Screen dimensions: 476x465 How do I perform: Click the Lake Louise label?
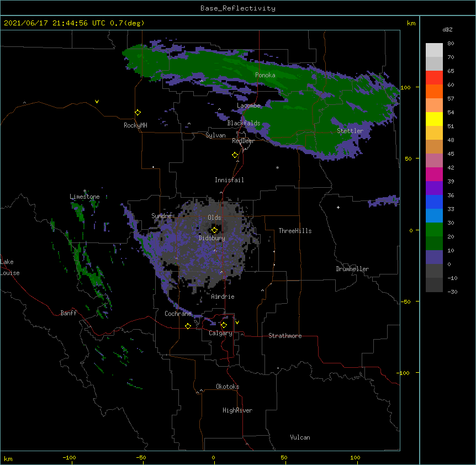(x=10, y=267)
